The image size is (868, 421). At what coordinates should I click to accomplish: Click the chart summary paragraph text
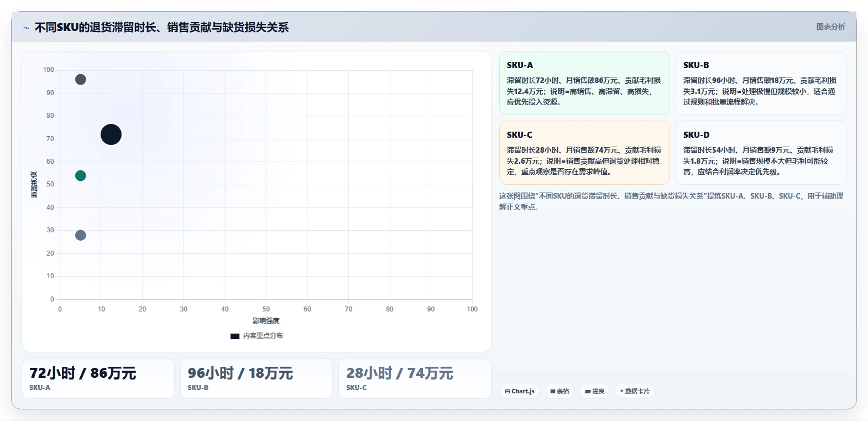point(671,201)
